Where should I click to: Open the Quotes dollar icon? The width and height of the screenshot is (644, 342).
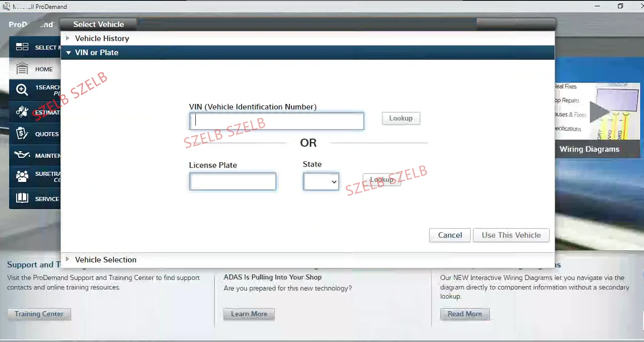pos(22,134)
